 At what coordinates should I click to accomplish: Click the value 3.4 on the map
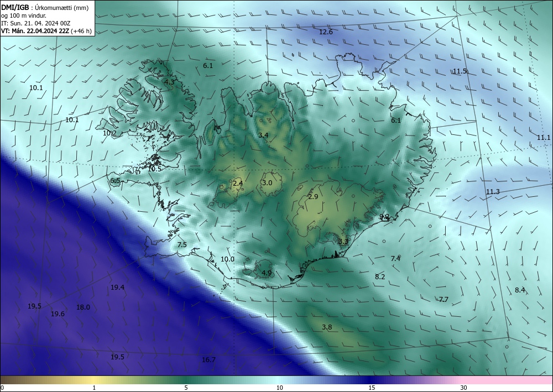[263, 135]
